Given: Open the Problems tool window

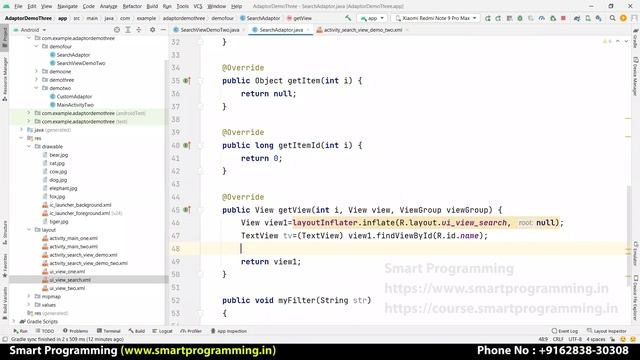Looking at the screenshot, I should tap(76, 331).
